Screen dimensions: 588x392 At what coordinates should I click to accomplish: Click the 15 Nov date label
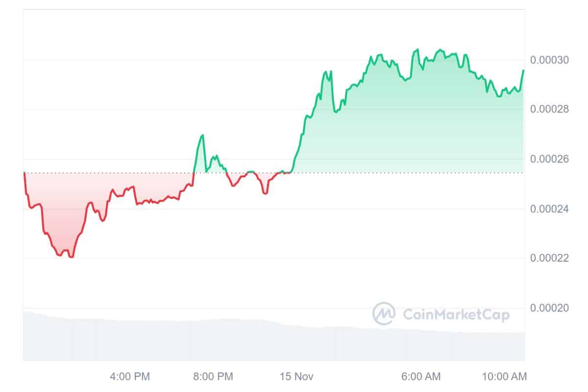pos(297,377)
